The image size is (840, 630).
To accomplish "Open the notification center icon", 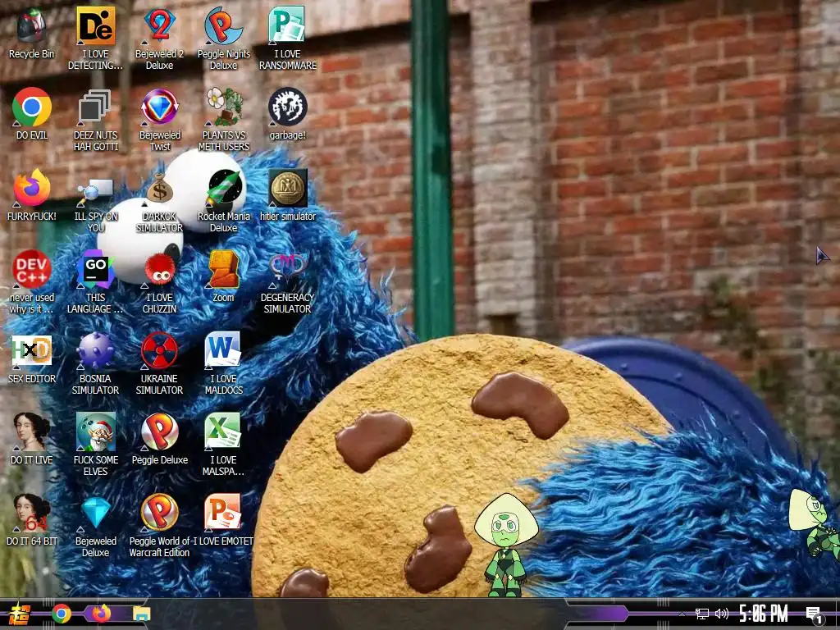I will point(814,614).
